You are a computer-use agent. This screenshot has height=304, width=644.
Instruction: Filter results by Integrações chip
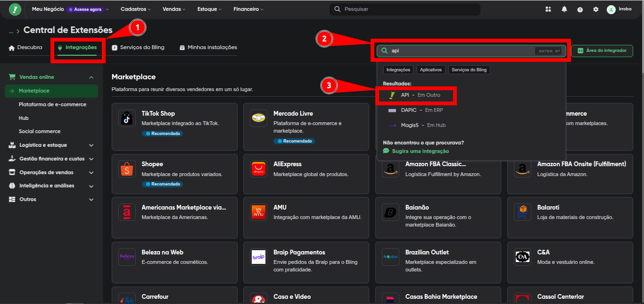pyautogui.click(x=398, y=69)
